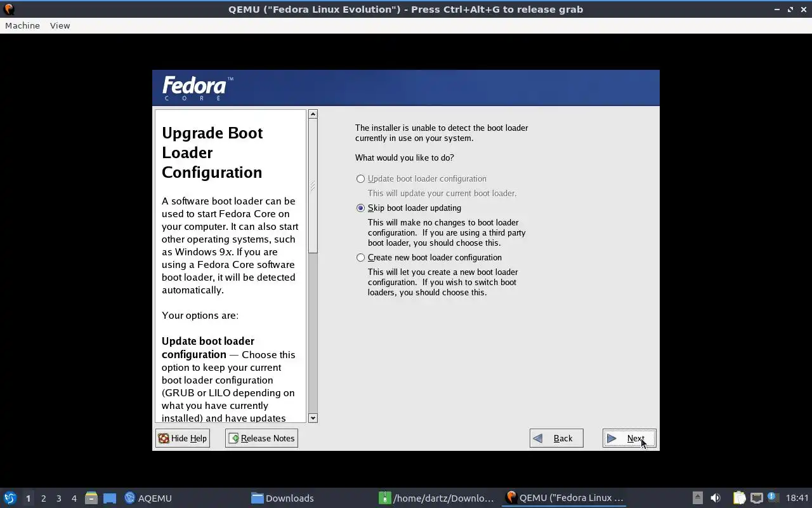Select Create new boot loader configuration
Screen dimensions: 812x508
360,257
